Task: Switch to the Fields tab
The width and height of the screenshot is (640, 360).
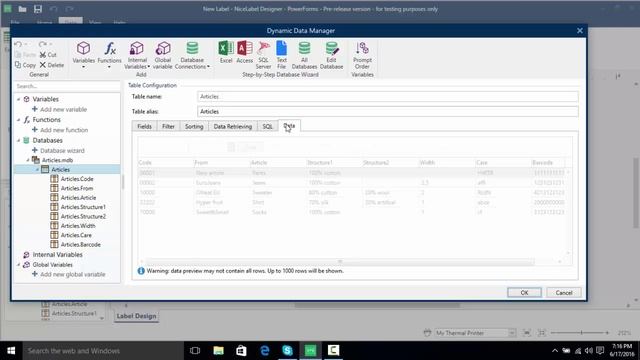Action: tap(144, 127)
